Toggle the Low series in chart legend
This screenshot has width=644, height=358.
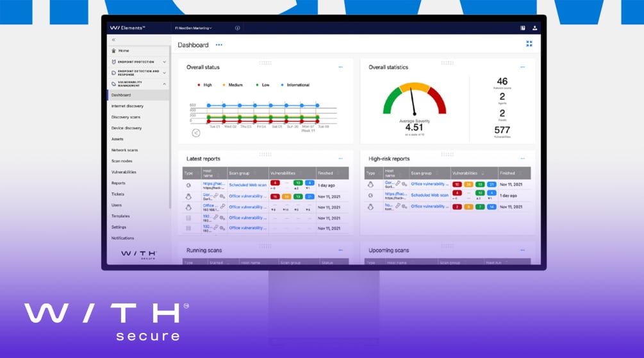(x=263, y=85)
